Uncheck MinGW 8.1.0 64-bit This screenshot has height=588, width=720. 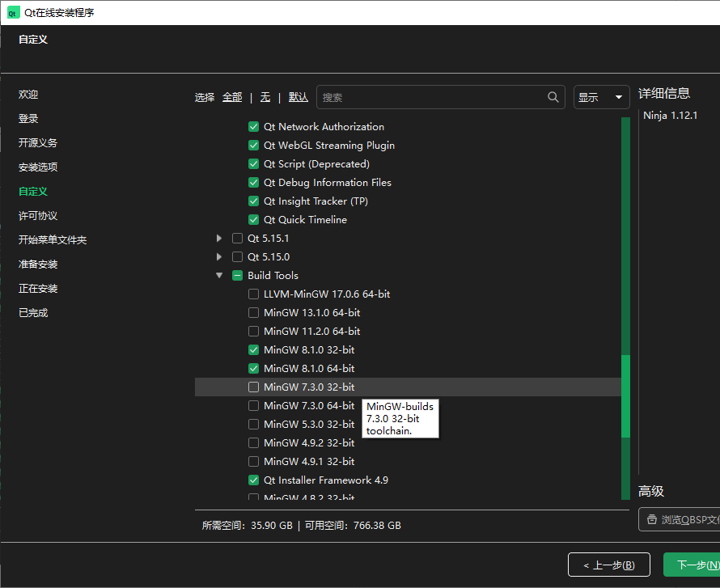(x=253, y=369)
